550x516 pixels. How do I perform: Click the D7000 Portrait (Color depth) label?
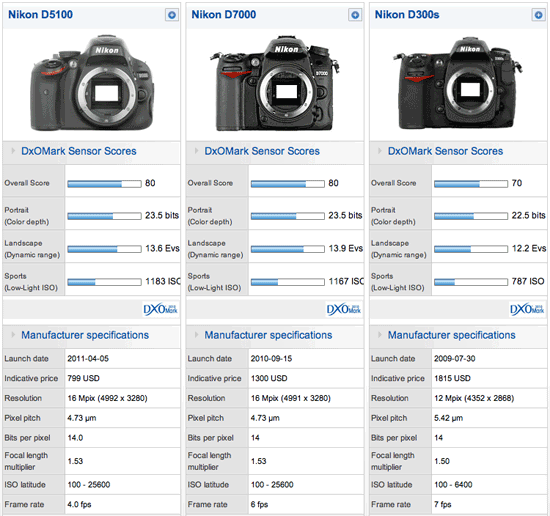pos(210,216)
